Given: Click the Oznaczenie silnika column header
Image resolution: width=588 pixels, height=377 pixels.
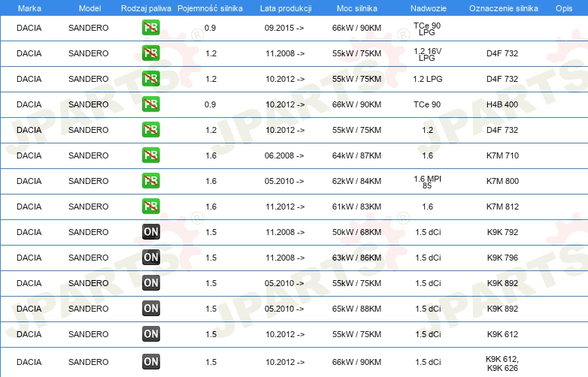Looking at the screenshot, I should [504, 8].
